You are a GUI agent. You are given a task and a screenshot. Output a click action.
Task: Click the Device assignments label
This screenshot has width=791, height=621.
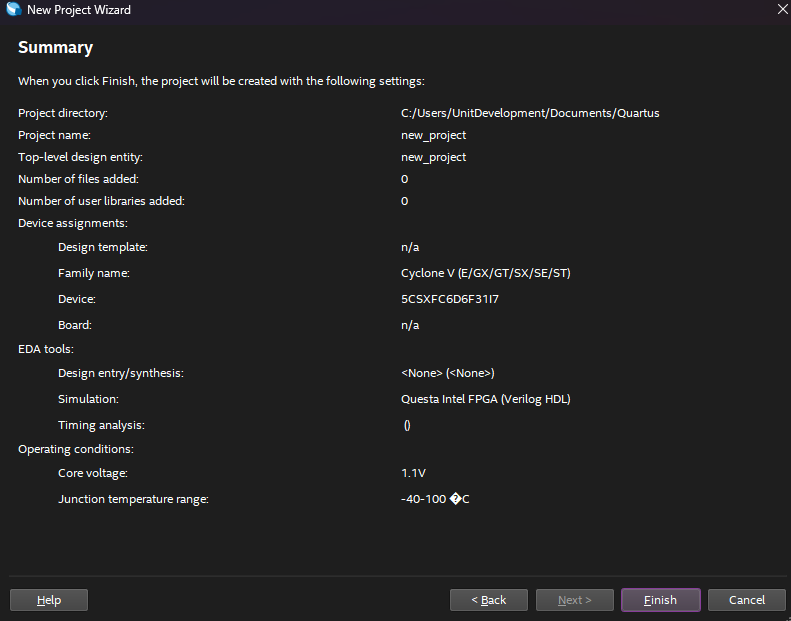(x=73, y=223)
